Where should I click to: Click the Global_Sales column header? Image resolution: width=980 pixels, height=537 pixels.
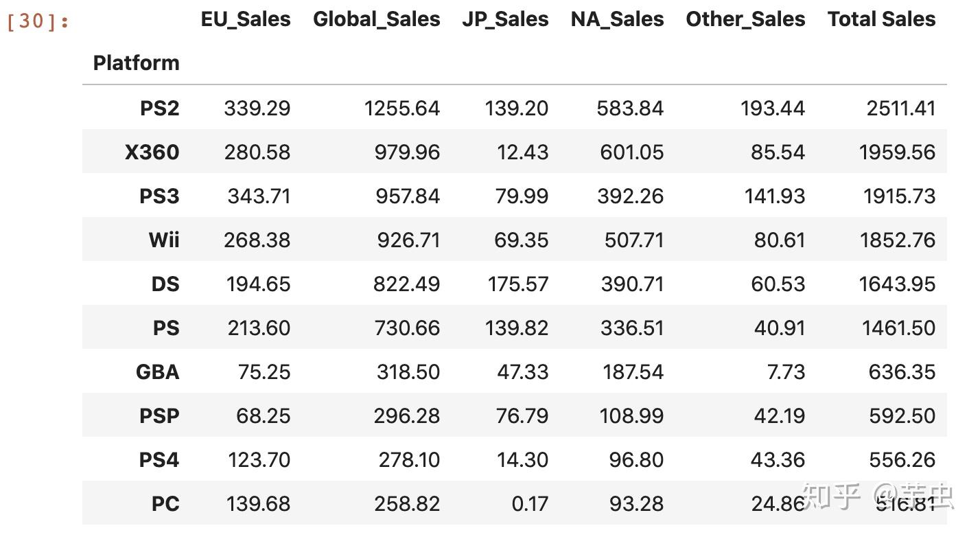377,19
